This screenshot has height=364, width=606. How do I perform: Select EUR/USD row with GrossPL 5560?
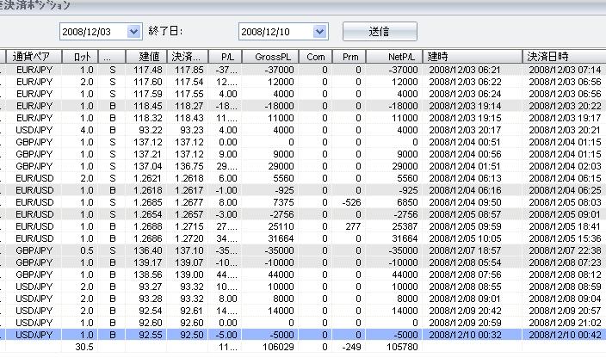pos(303,178)
